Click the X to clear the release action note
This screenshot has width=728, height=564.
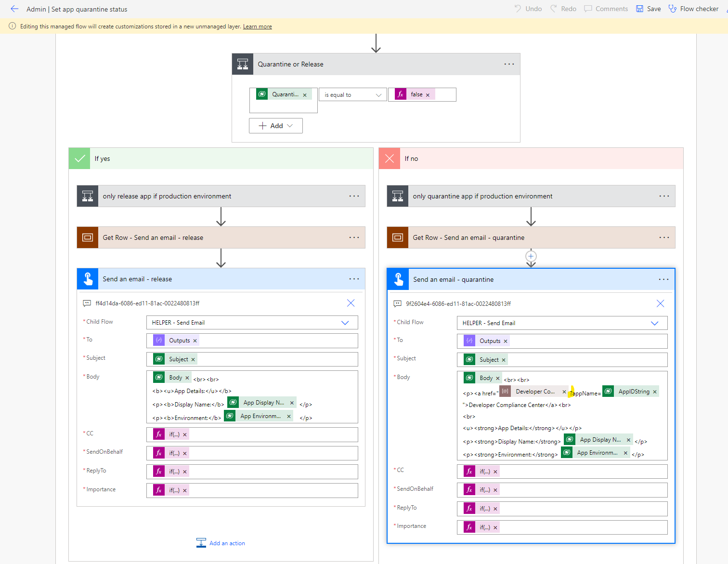click(x=351, y=303)
